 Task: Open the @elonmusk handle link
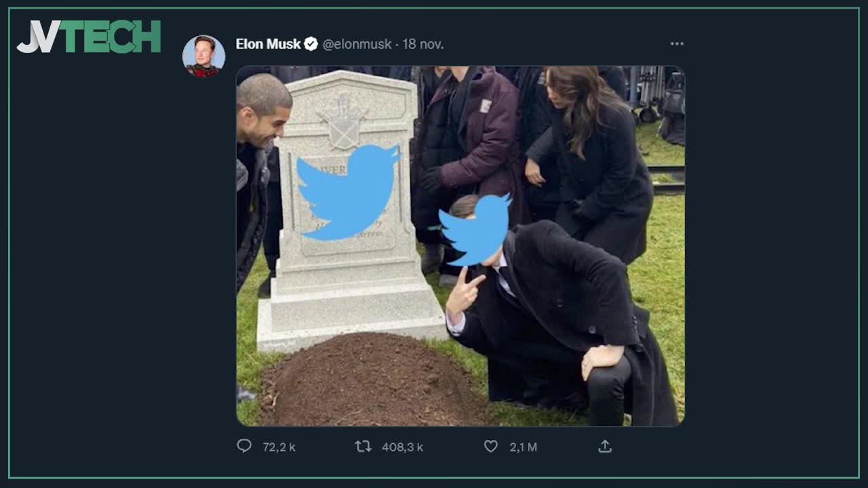click(357, 44)
